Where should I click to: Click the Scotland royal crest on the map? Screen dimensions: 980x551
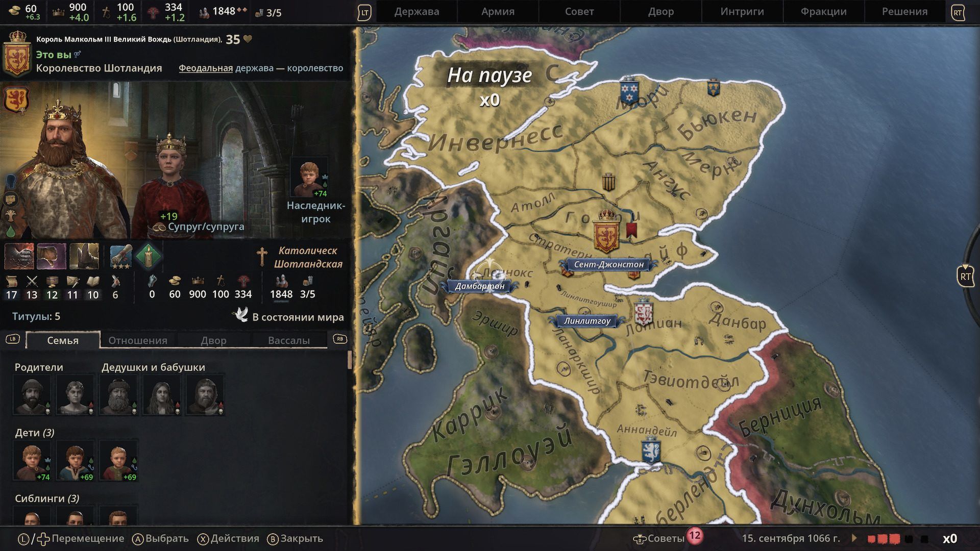[x=606, y=231]
